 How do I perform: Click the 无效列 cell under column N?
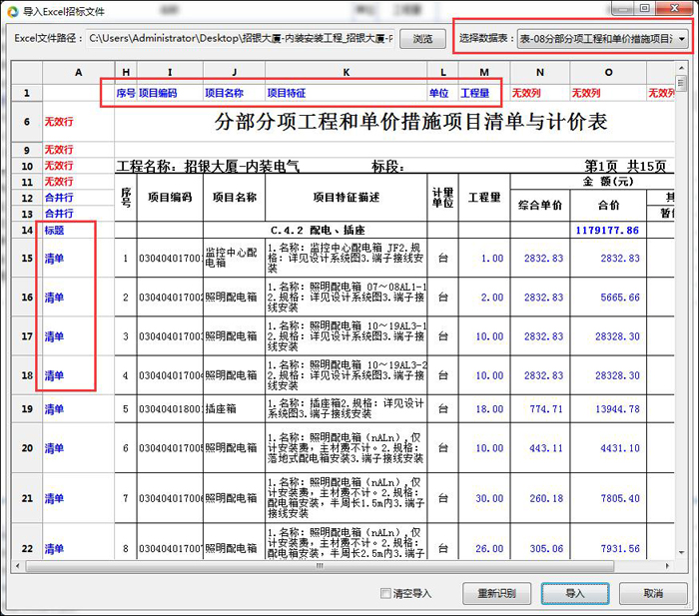click(540, 93)
